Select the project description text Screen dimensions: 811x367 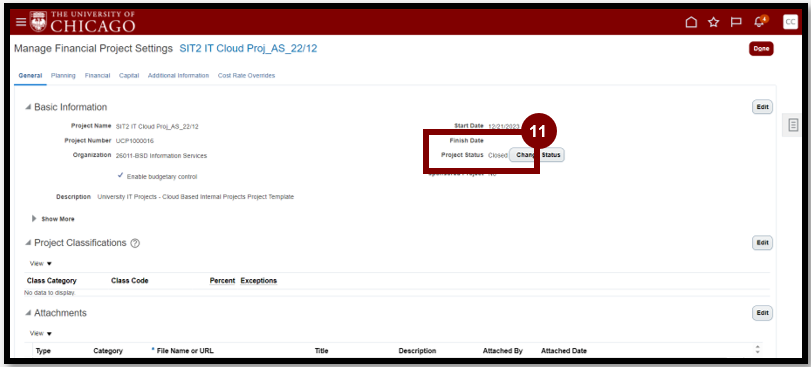pyautogui.click(x=196, y=197)
